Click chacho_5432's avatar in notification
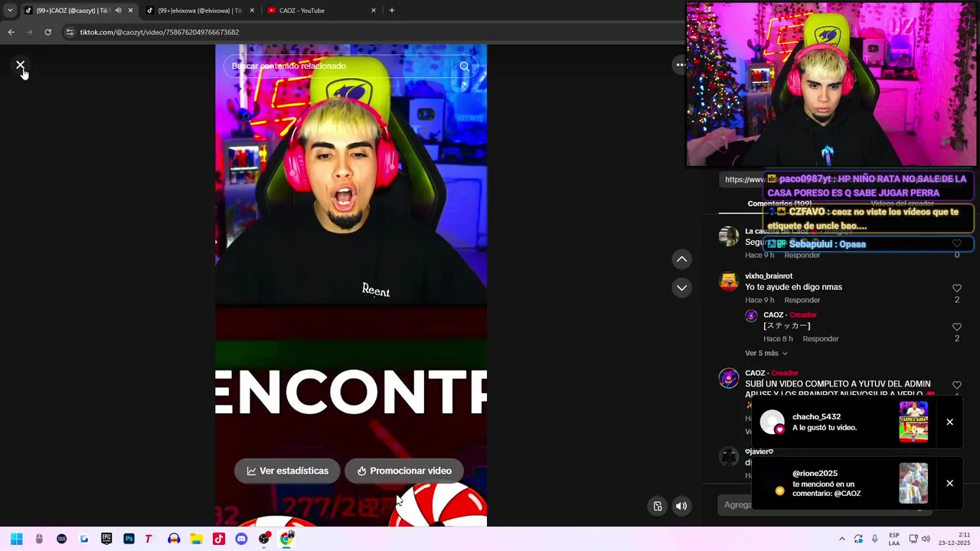 coord(772,422)
